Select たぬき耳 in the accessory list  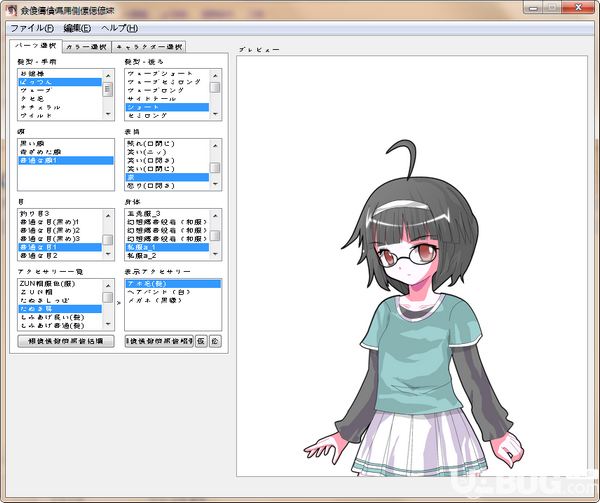pos(60,309)
